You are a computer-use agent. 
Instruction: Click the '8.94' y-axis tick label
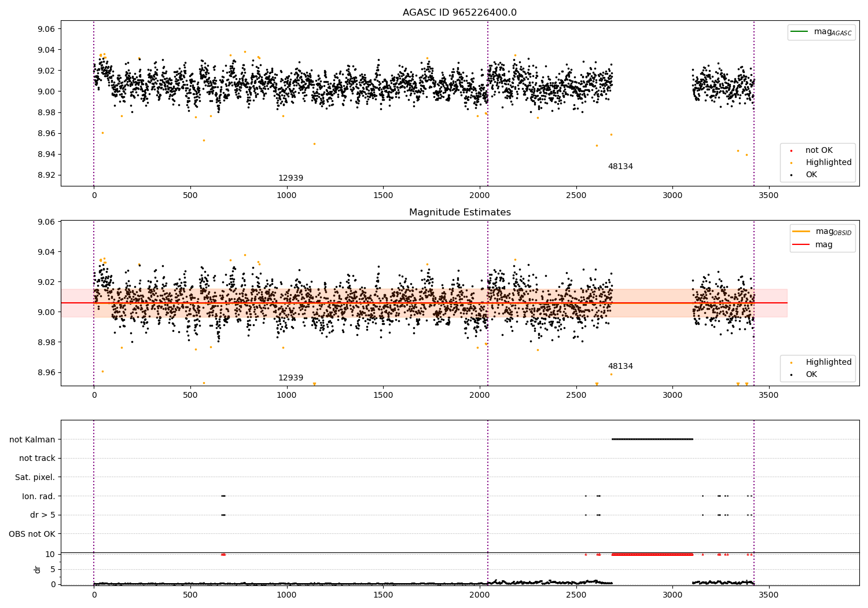(x=46, y=155)
